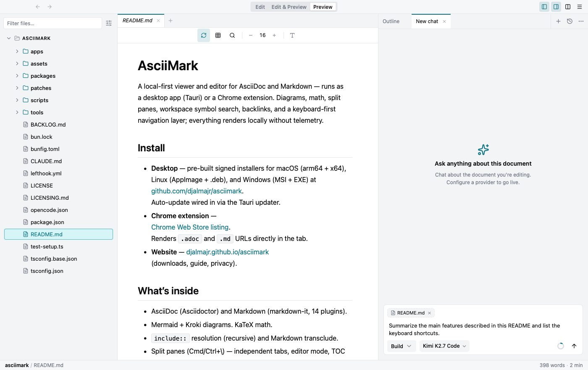Open BACKLOG.md file
The height and width of the screenshot is (370, 588).
pos(58,124)
